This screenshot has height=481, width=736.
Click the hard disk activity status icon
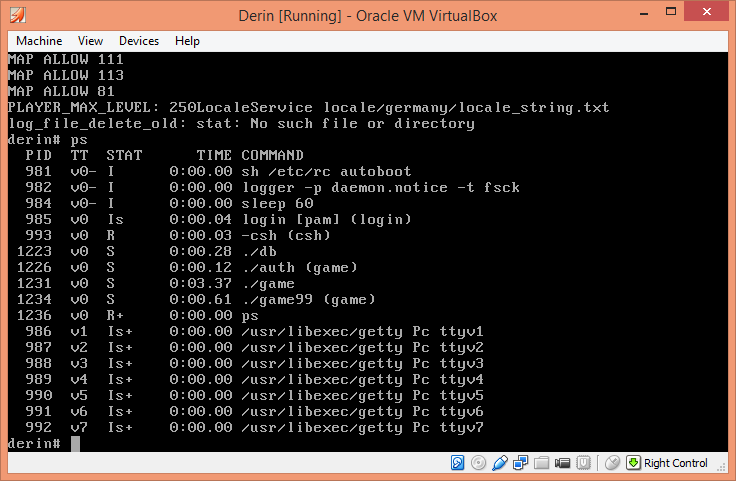click(x=457, y=463)
